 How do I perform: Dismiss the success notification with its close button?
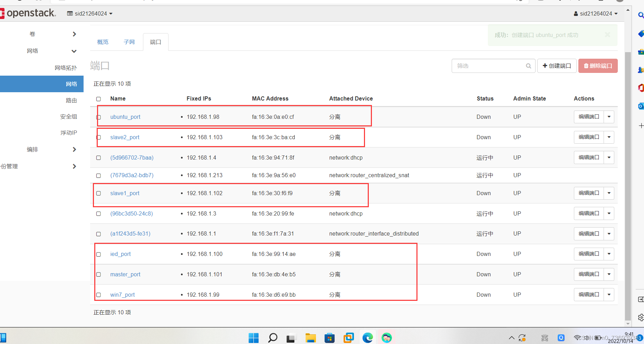pos(607,35)
